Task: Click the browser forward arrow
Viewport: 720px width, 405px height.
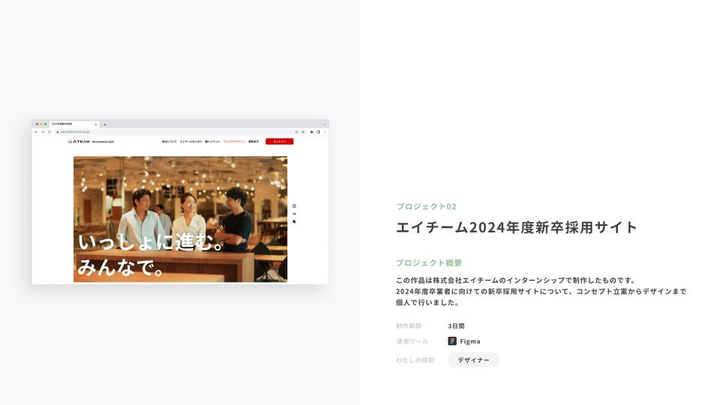Action: pyautogui.click(x=43, y=132)
